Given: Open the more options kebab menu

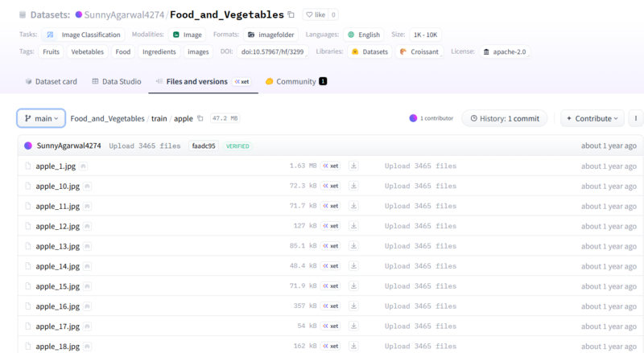Looking at the screenshot, I should click(636, 118).
